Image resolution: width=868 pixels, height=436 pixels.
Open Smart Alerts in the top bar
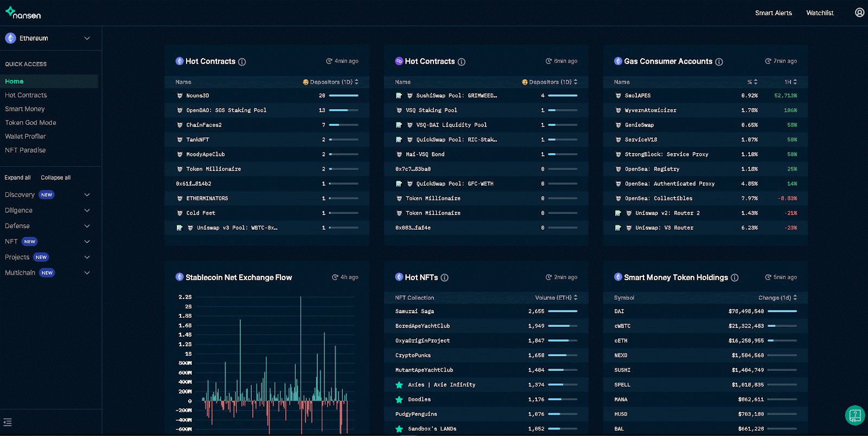coord(773,13)
